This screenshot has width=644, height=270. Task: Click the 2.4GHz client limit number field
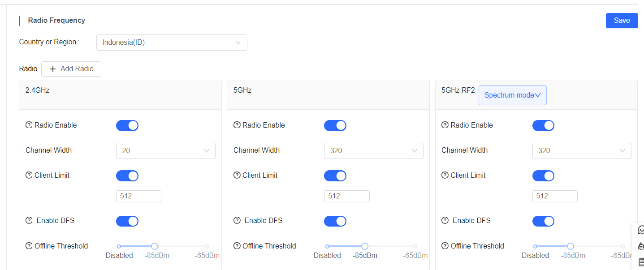click(x=138, y=196)
